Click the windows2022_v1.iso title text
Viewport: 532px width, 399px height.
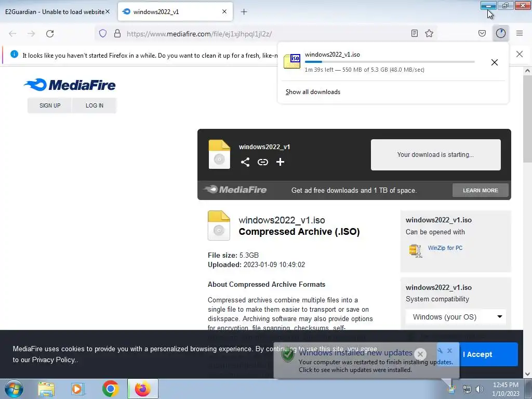tap(282, 220)
